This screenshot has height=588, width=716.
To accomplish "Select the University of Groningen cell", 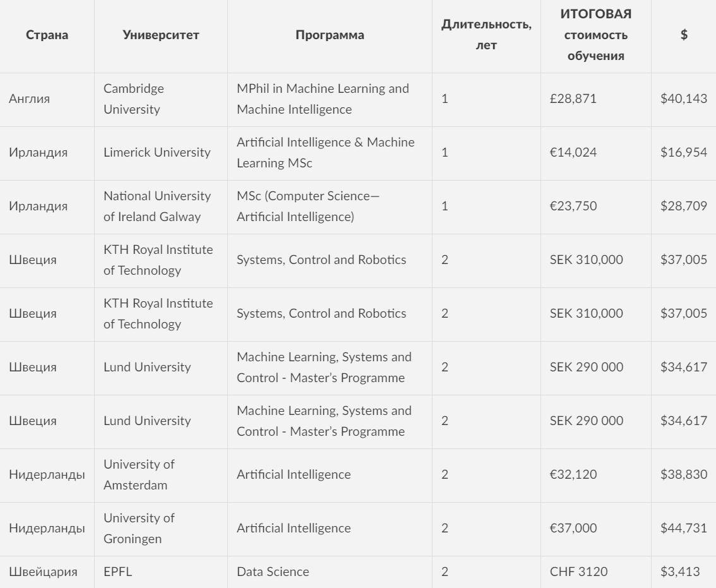I will coord(139,529).
